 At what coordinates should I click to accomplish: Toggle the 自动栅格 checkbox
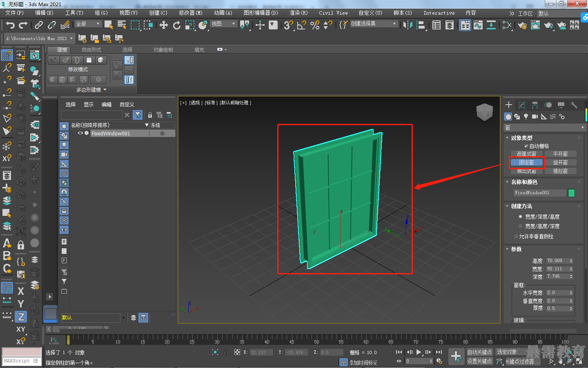pos(526,146)
